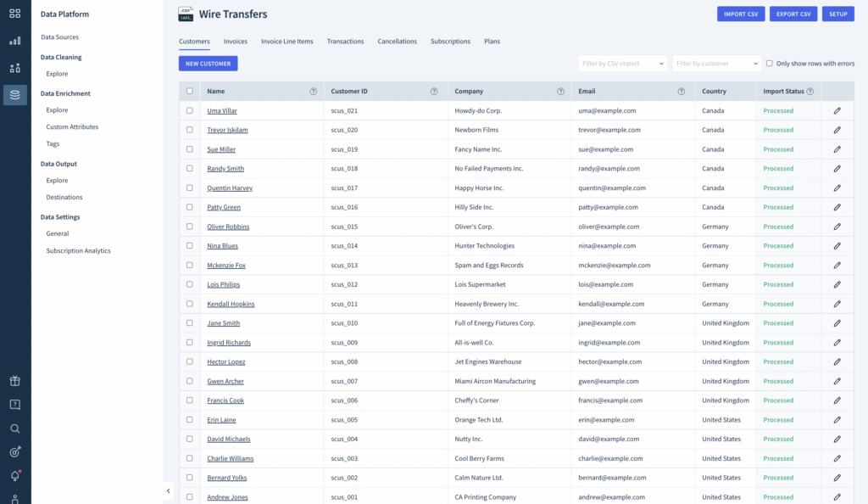Viewport: 868px width, 504px height.
Task: Edit Charlie Williams using pencil icon
Action: click(837, 458)
